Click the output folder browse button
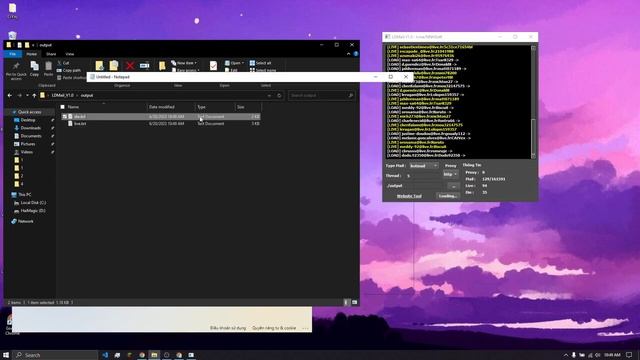The width and height of the screenshot is (640, 360). [x=453, y=186]
